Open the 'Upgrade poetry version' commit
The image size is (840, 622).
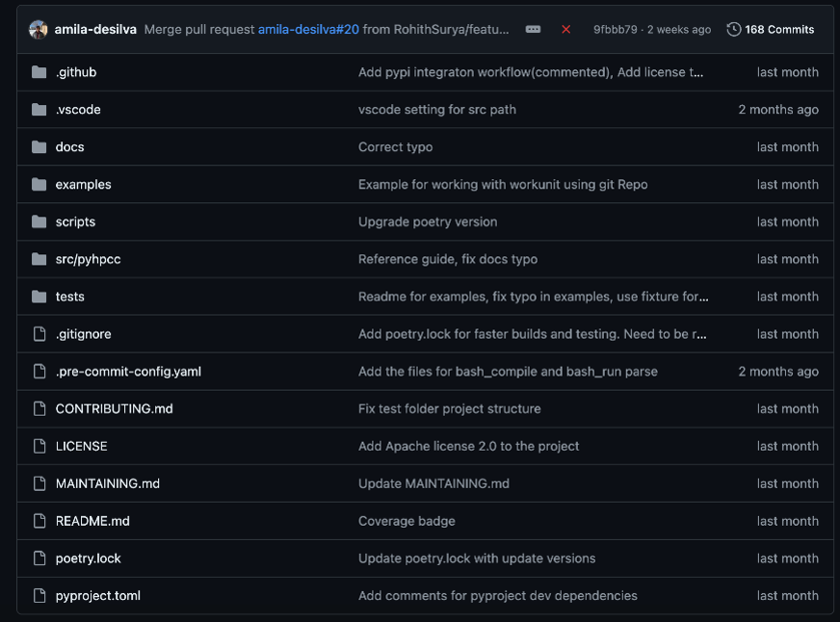[x=428, y=222]
